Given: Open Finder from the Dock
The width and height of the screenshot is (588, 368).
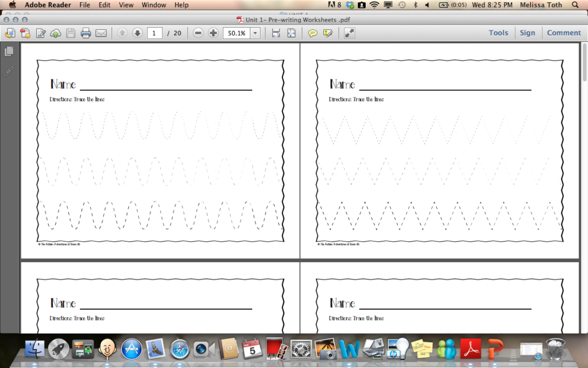Looking at the screenshot, I should pos(34,349).
